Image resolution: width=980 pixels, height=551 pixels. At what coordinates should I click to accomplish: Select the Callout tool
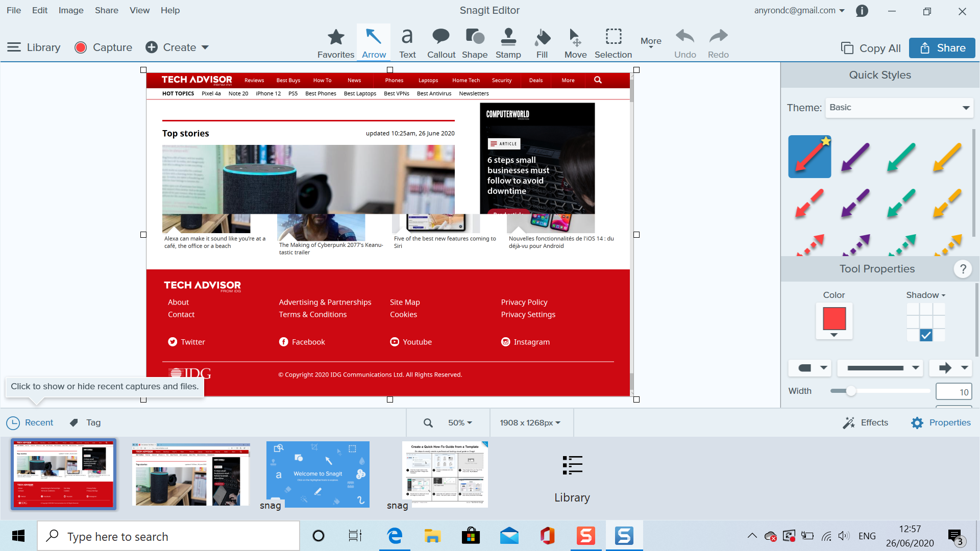[x=441, y=42]
